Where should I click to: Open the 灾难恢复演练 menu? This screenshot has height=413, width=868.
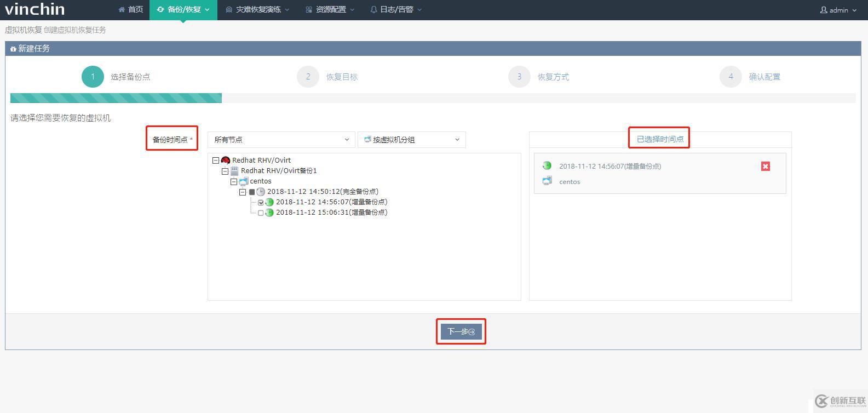point(257,10)
